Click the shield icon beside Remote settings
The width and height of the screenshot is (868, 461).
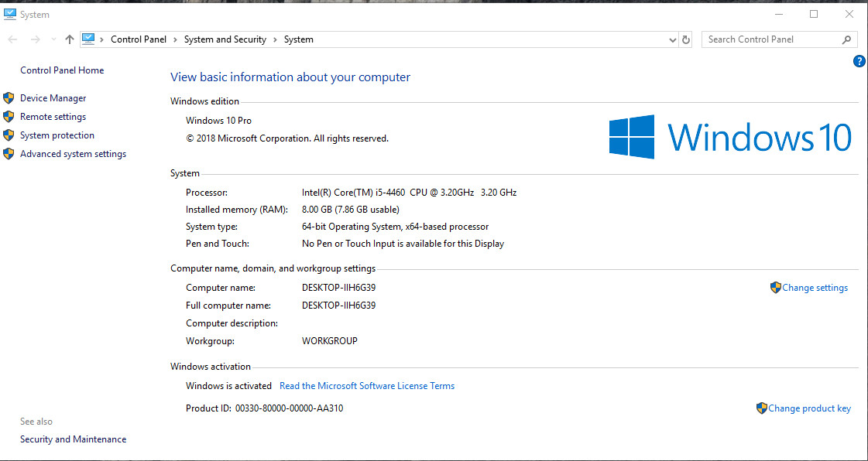pyautogui.click(x=9, y=117)
